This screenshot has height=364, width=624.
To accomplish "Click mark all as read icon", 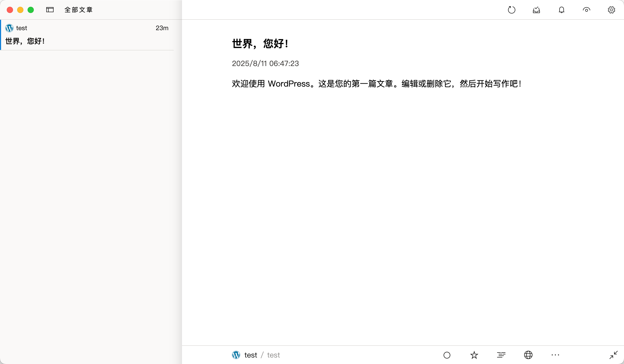I will coord(536,10).
